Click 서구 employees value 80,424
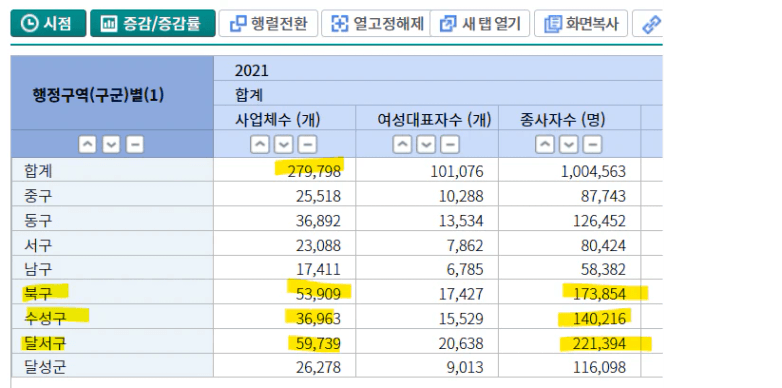This screenshot has height=388, width=782. (603, 245)
